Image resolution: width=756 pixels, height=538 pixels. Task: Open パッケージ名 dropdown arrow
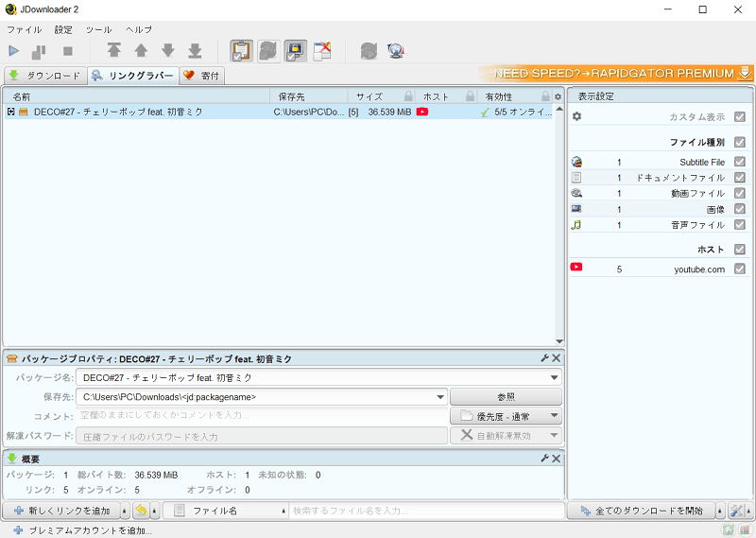click(555, 378)
